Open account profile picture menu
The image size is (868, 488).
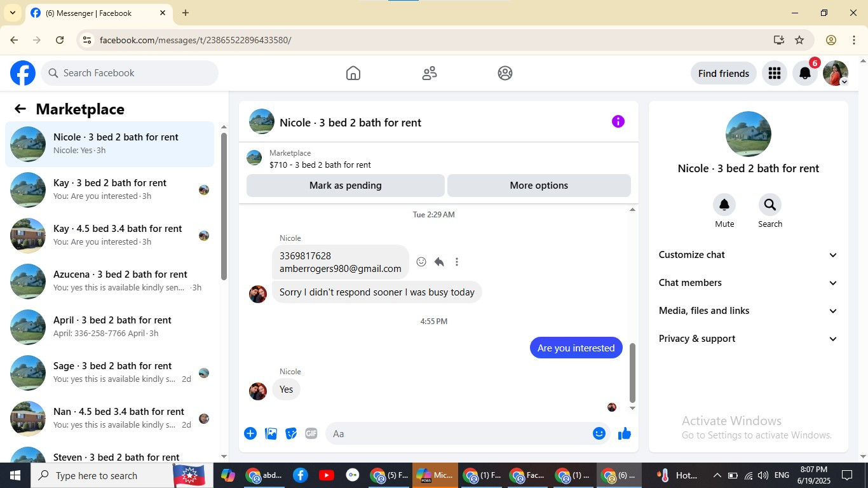coord(836,73)
